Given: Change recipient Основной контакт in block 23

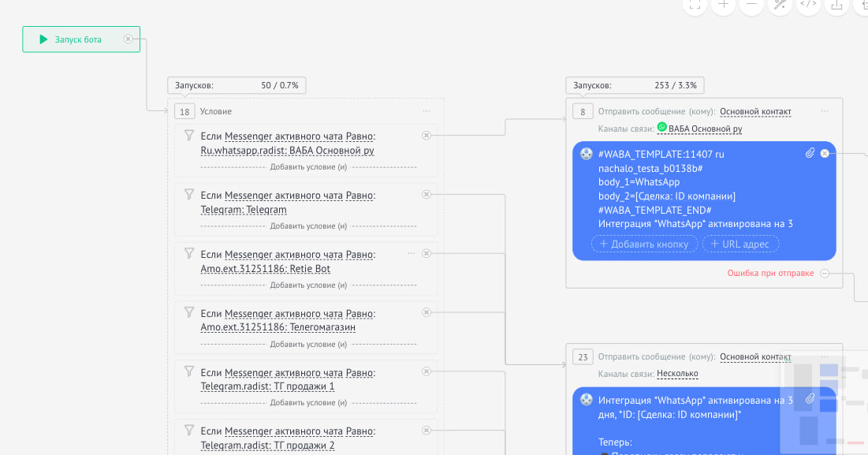Looking at the screenshot, I should click(755, 357).
